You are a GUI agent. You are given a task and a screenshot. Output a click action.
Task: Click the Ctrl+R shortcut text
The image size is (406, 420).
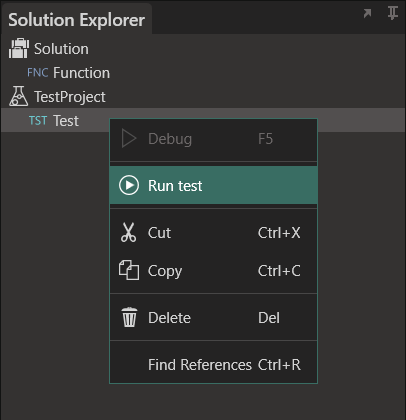point(279,365)
